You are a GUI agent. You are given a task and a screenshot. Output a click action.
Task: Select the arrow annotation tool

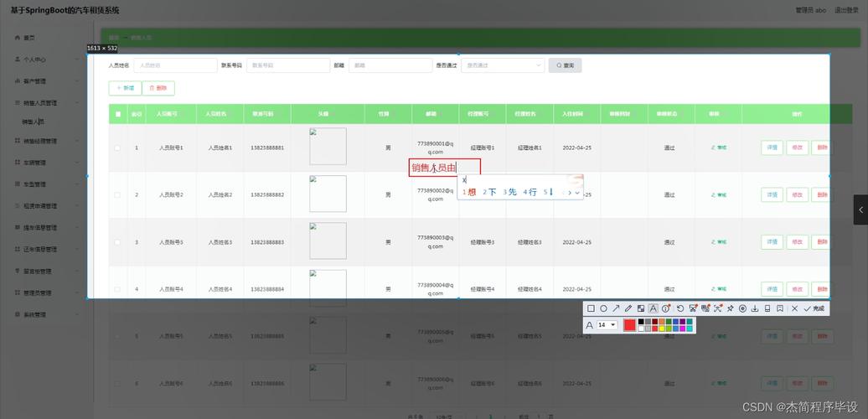[x=616, y=308]
